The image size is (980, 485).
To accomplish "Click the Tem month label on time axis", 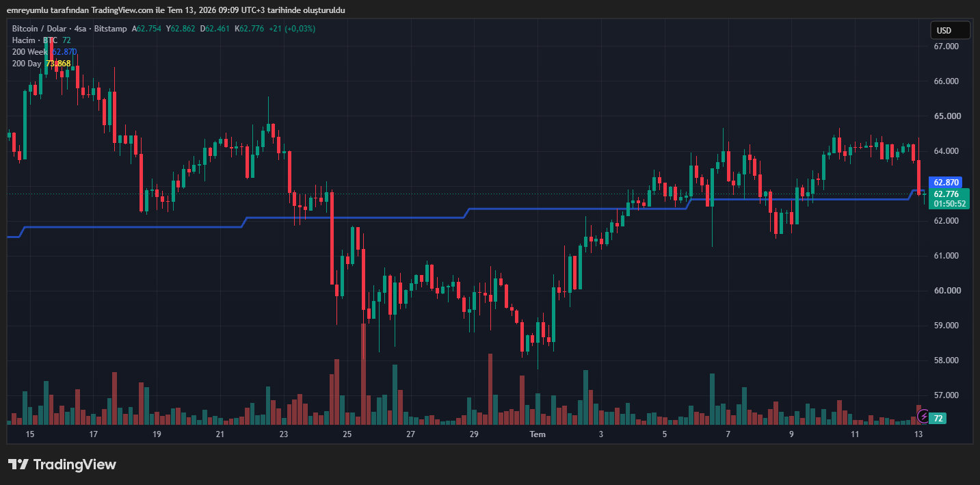I will click(538, 434).
